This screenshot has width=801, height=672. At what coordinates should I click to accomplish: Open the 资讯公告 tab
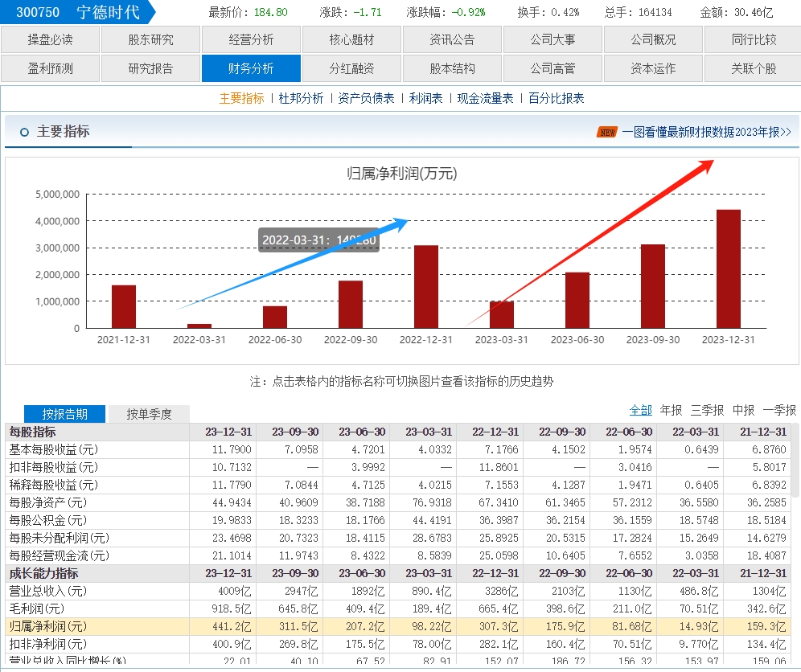(452, 40)
